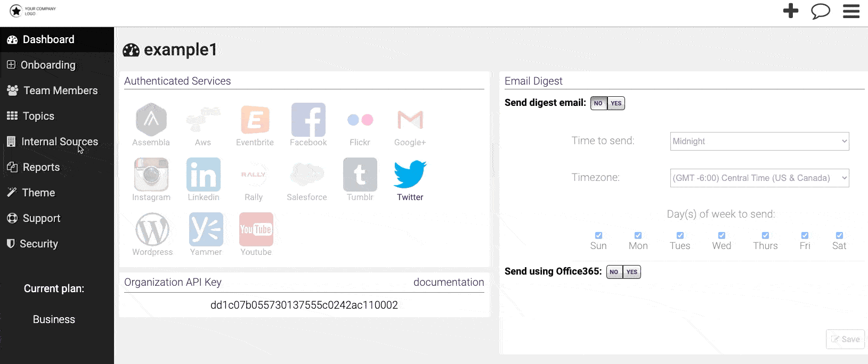Open Security in sidebar

(57, 244)
